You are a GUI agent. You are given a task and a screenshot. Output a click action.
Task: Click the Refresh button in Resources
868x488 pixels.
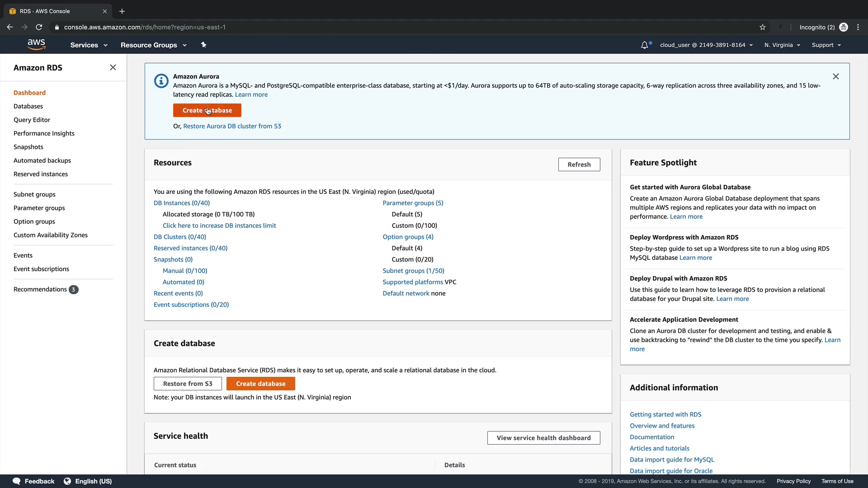[579, 164]
